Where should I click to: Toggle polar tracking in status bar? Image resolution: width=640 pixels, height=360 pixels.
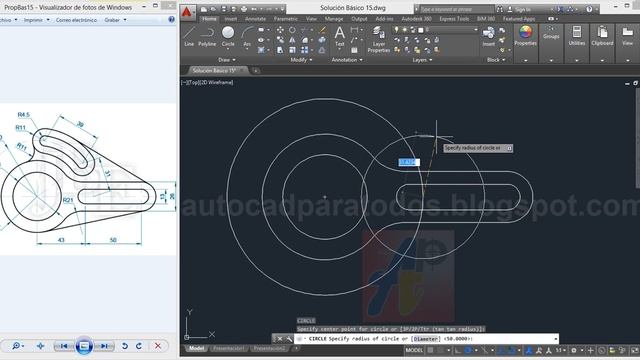coord(468,350)
